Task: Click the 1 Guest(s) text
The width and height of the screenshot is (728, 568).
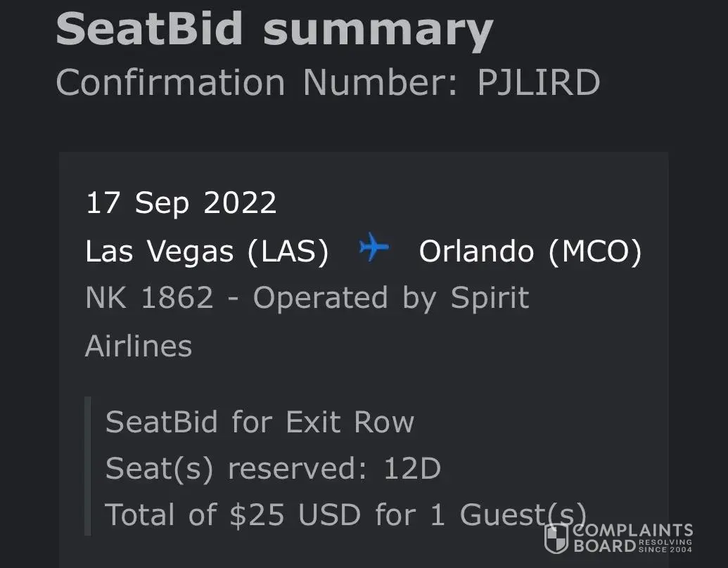Action: click(x=505, y=515)
